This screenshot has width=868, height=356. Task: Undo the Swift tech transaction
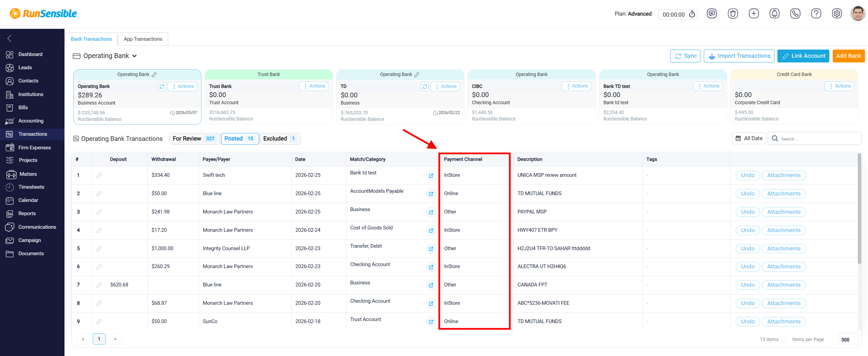coord(748,175)
